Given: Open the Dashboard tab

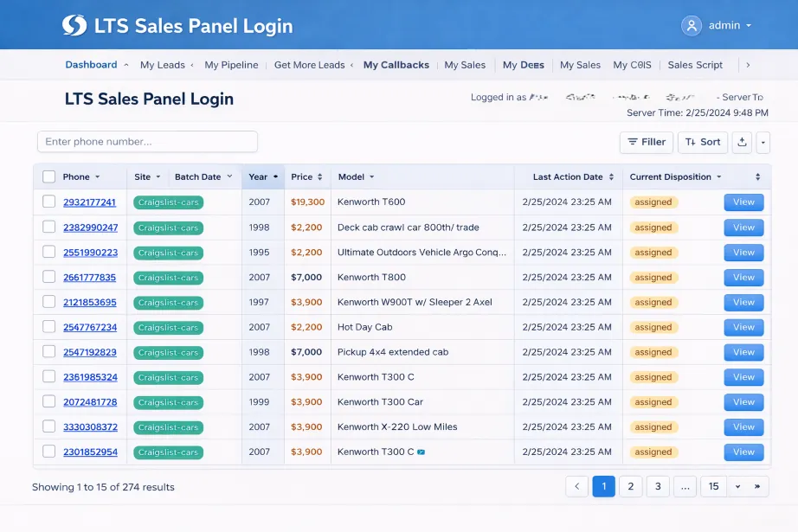Looking at the screenshot, I should tap(91, 65).
